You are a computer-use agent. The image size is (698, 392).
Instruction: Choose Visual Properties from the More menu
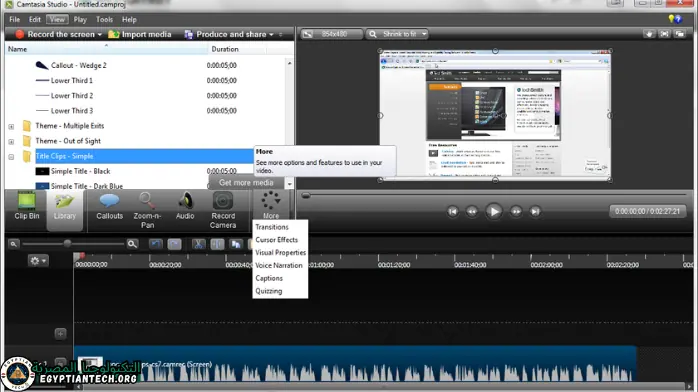pos(280,253)
